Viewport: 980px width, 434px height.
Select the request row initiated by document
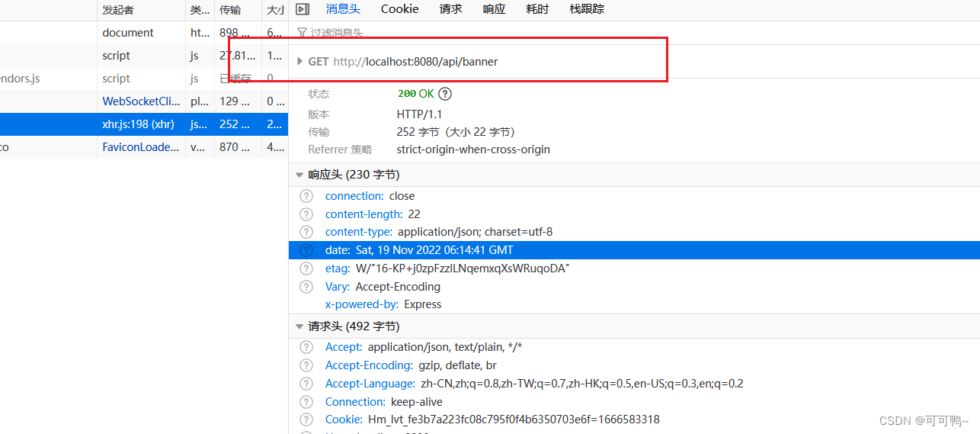(x=144, y=33)
